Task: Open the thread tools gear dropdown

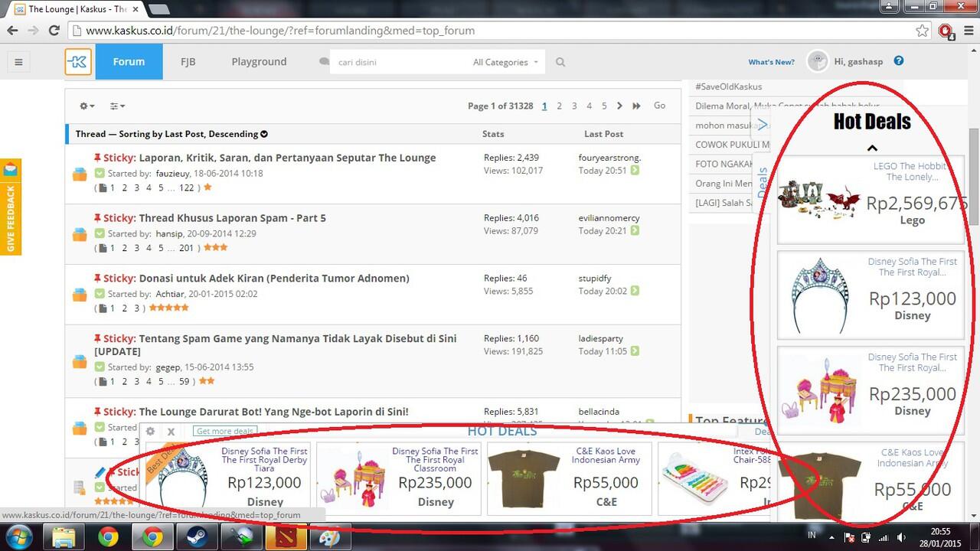Action: click(87, 106)
